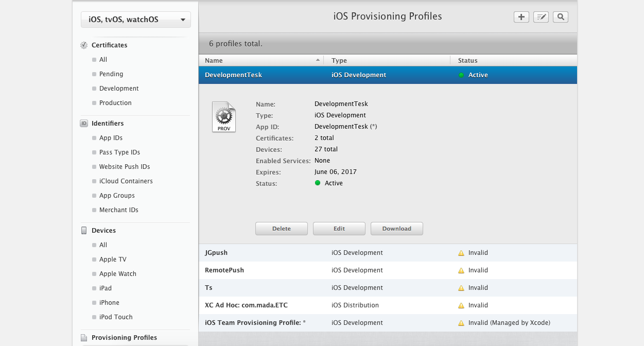Click the Identifiers ID icon
This screenshot has width=644, height=346.
point(84,124)
